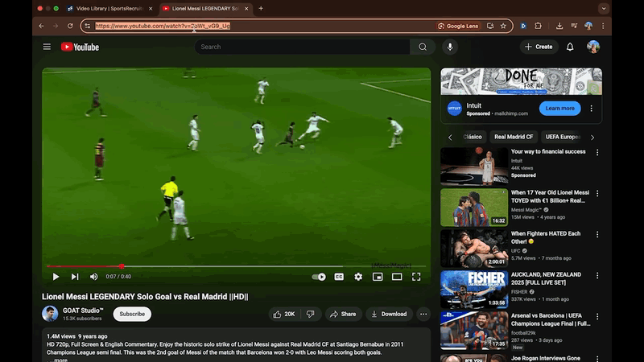Open options for 'When Fighters HATED Each Other'
This screenshot has height=362, width=644.
[x=597, y=234]
